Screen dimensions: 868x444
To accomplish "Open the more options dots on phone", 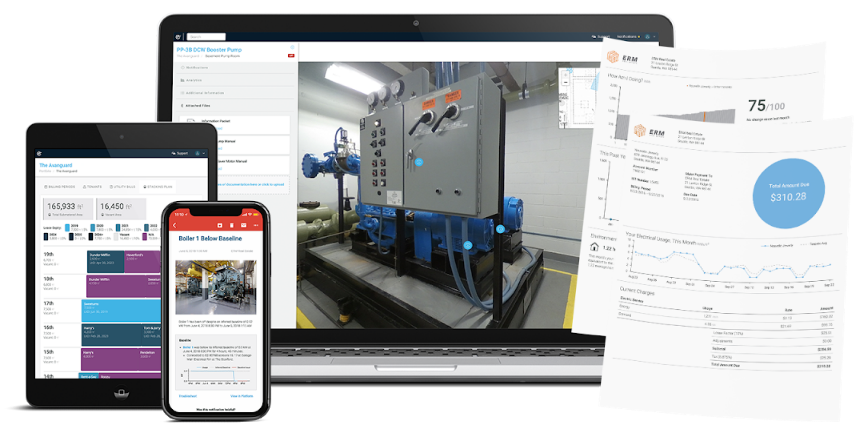I will (x=256, y=225).
